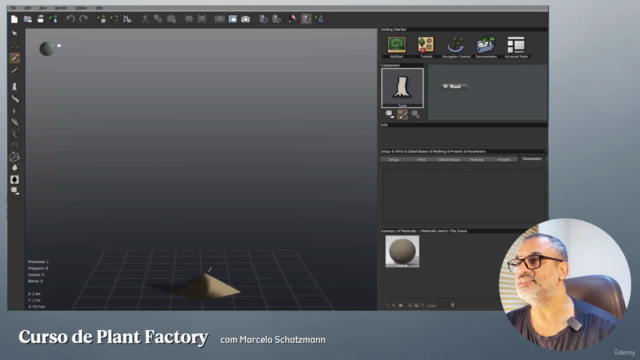Click the Undo arrow

(x=71, y=19)
